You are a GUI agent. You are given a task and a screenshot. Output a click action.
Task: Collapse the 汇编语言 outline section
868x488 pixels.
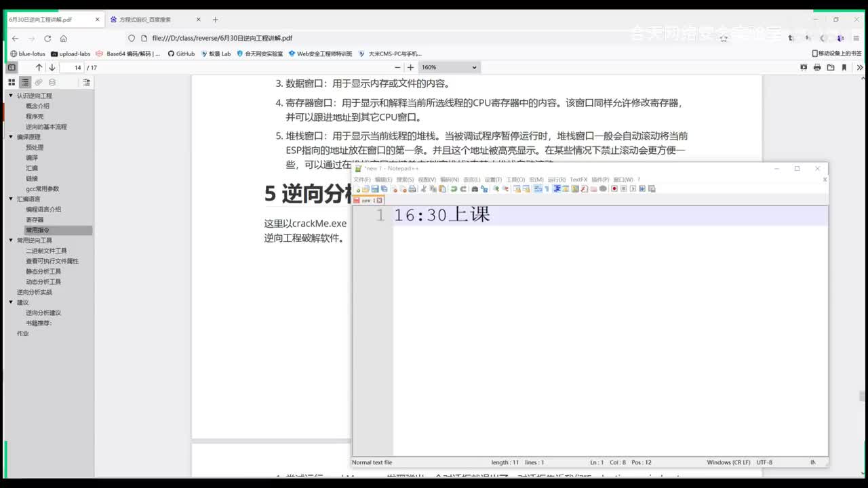(11, 199)
